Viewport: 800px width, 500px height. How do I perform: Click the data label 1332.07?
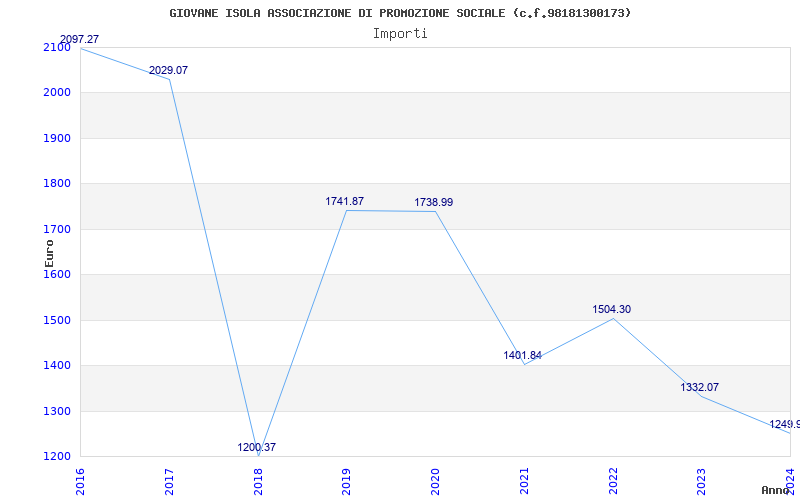(699, 387)
